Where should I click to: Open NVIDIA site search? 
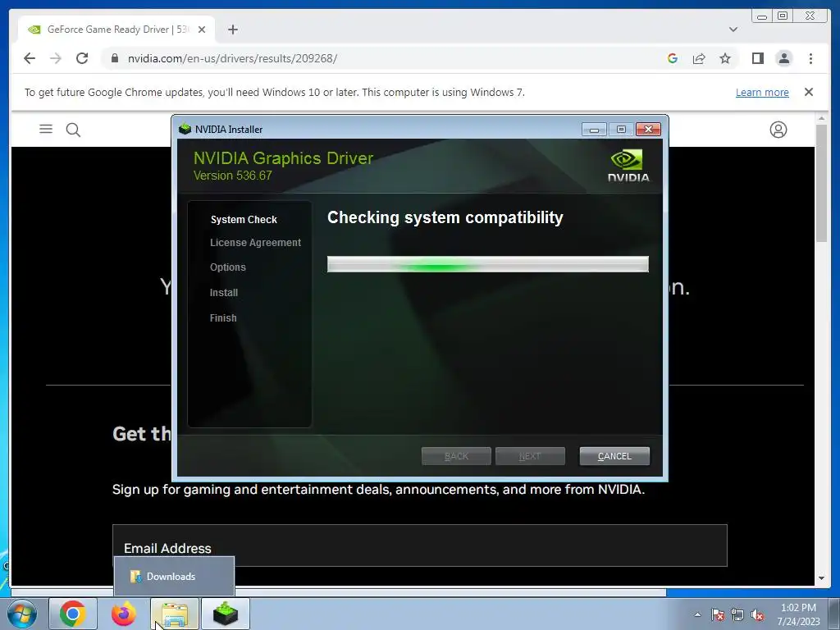[x=73, y=130]
